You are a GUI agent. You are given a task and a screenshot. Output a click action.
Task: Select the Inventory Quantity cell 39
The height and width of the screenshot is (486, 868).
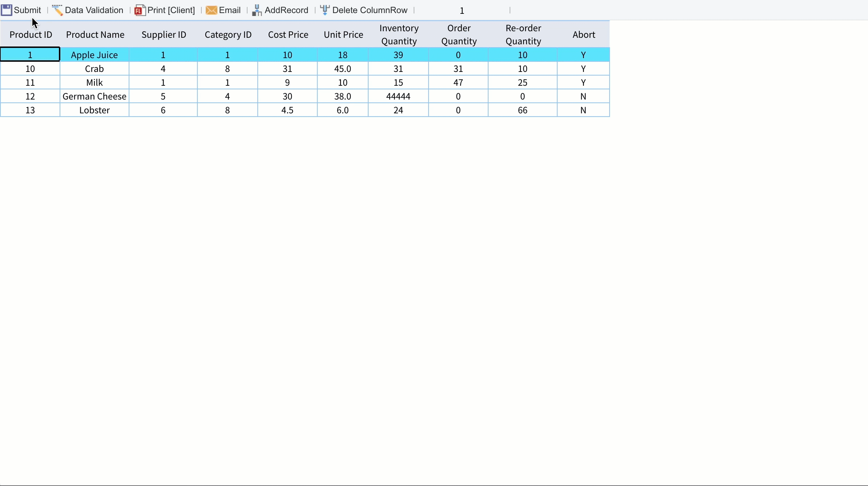[x=398, y=55]
